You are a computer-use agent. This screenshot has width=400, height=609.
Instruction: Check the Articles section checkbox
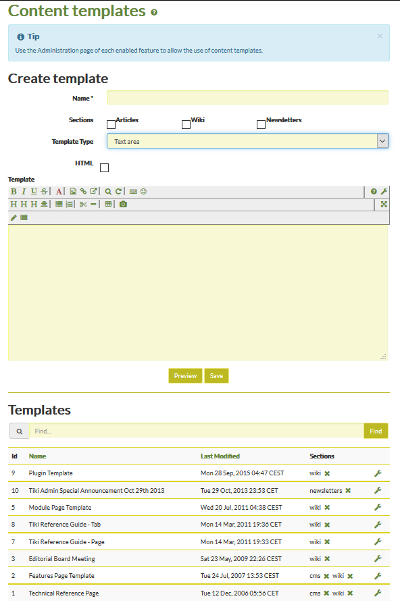point(111,124)
